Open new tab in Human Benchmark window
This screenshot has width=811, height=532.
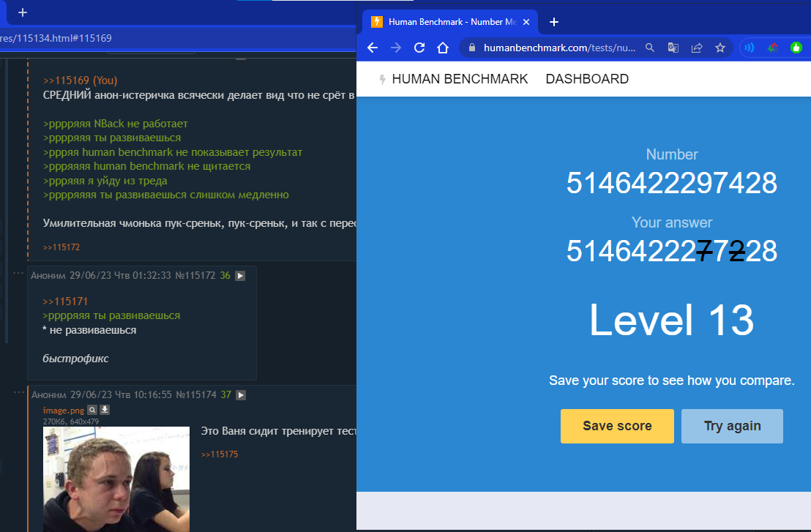554,22
